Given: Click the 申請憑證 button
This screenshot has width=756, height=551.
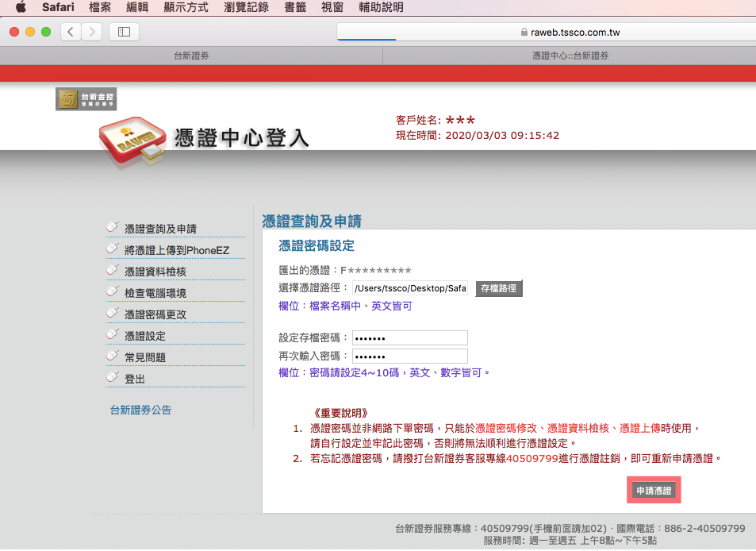Looking at the screenshot, I should 654,491.
